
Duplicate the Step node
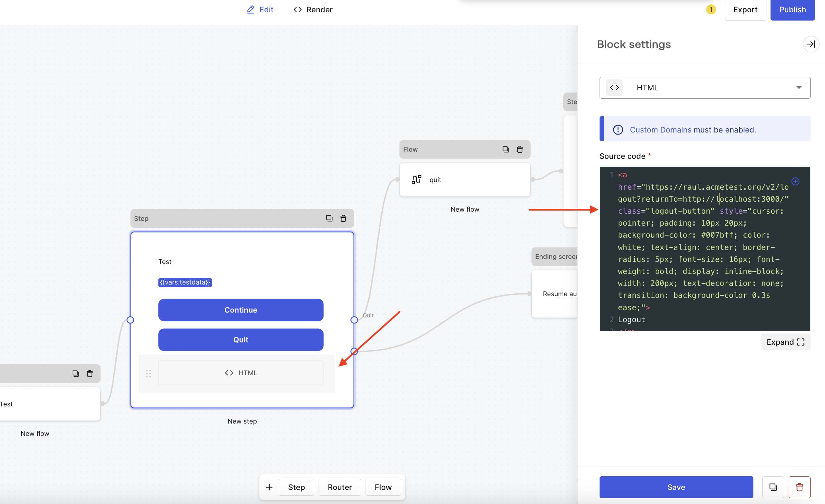point(329,218)
